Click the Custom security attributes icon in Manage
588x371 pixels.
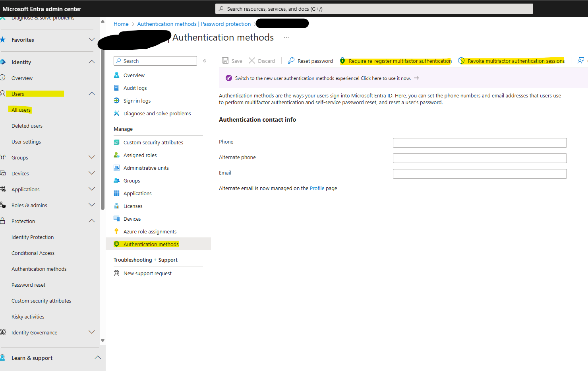(116, 142)
